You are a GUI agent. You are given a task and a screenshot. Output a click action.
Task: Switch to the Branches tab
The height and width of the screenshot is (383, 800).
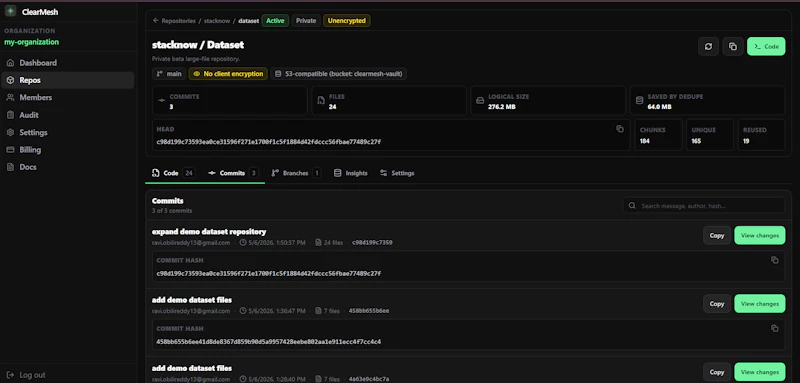[296, 173]
